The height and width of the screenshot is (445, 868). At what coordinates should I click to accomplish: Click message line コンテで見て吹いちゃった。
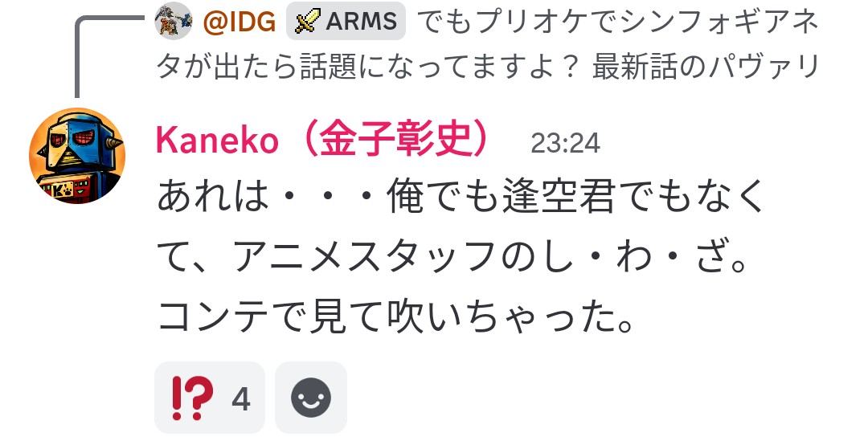[x=395, y=318]
